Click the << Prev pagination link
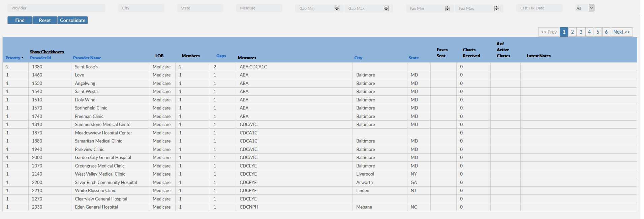 coord(549,32)
